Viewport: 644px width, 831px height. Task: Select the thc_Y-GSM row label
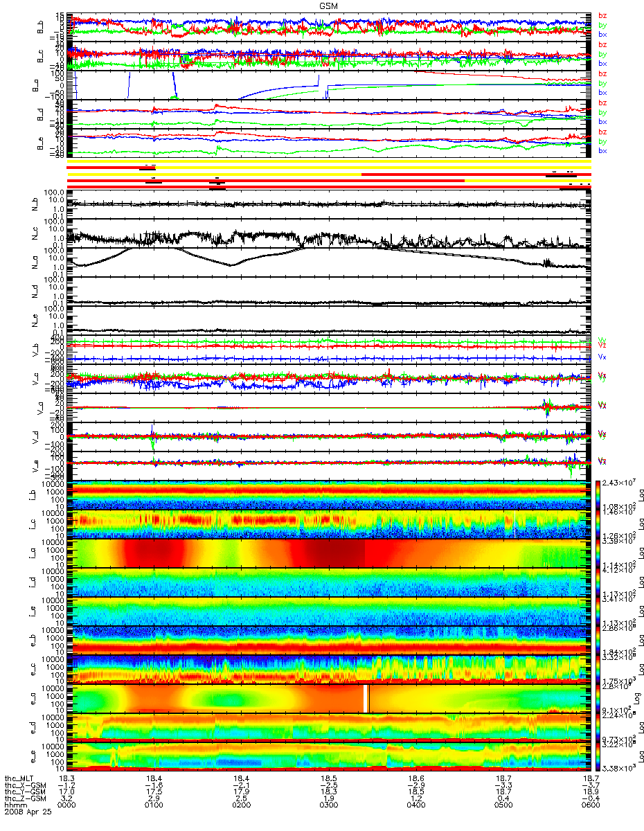pyautogui.click(x=26, y=792)
